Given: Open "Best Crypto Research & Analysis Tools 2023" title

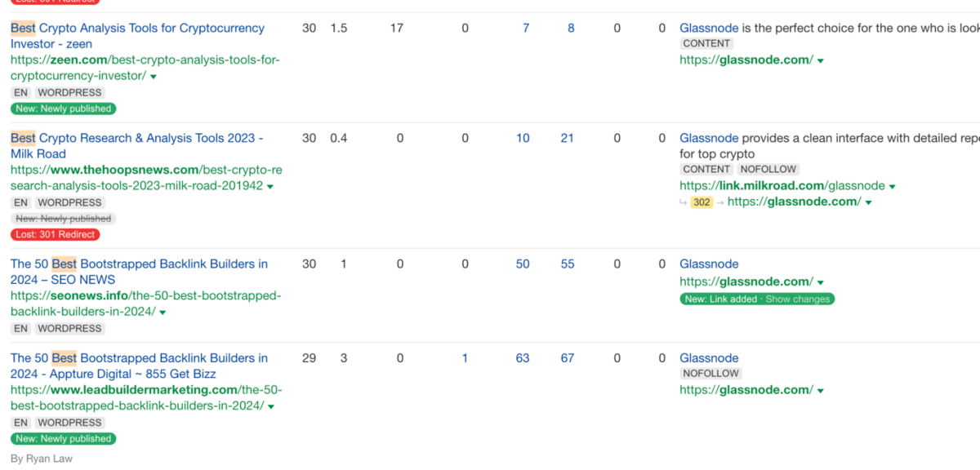Looking at the screenshot, I should click(136, 139).
